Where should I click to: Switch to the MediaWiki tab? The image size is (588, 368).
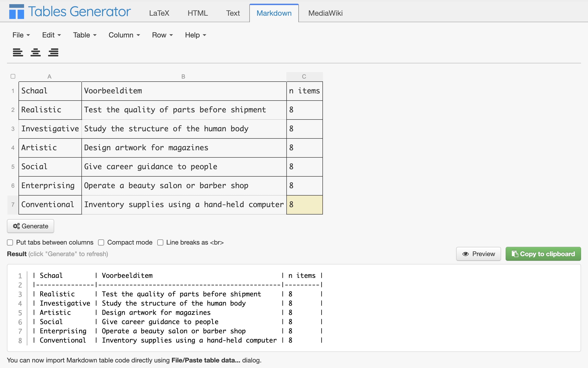click(x=325, y=13)
